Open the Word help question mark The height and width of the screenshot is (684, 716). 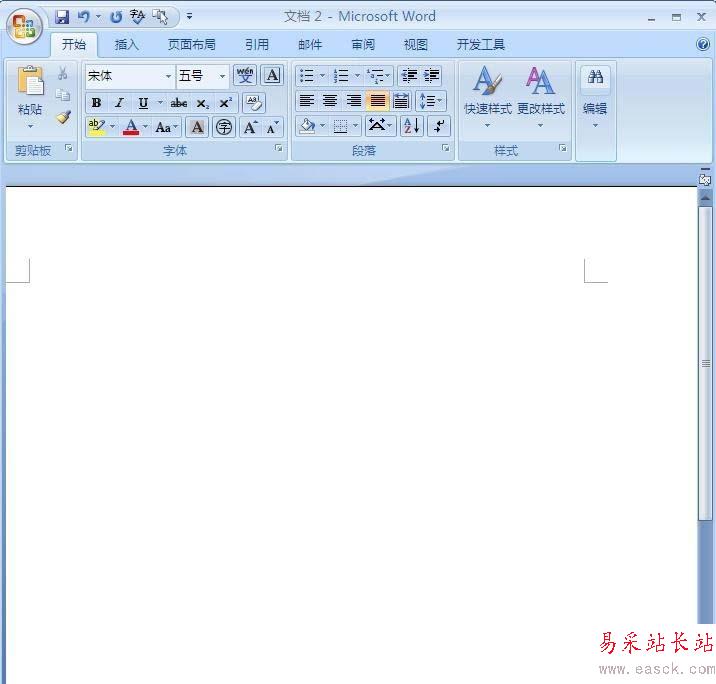click(703, 44)
